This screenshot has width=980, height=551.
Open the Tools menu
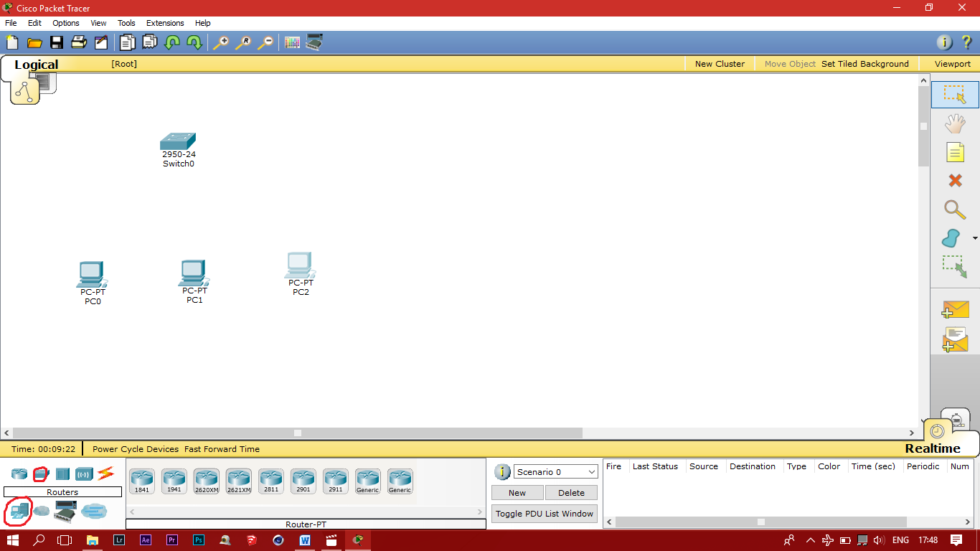coord(126,23)
